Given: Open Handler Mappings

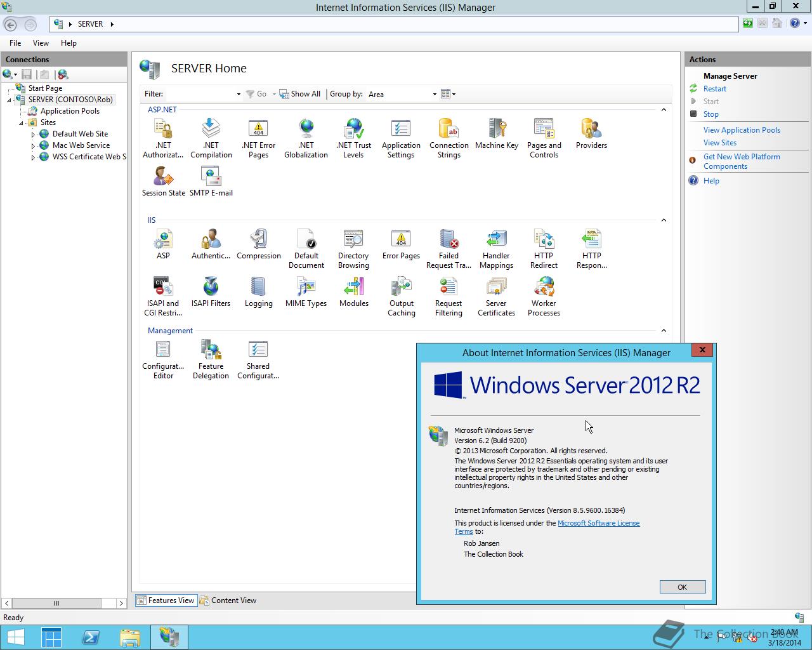Looking at the screenshot, I should coord(496,249).
